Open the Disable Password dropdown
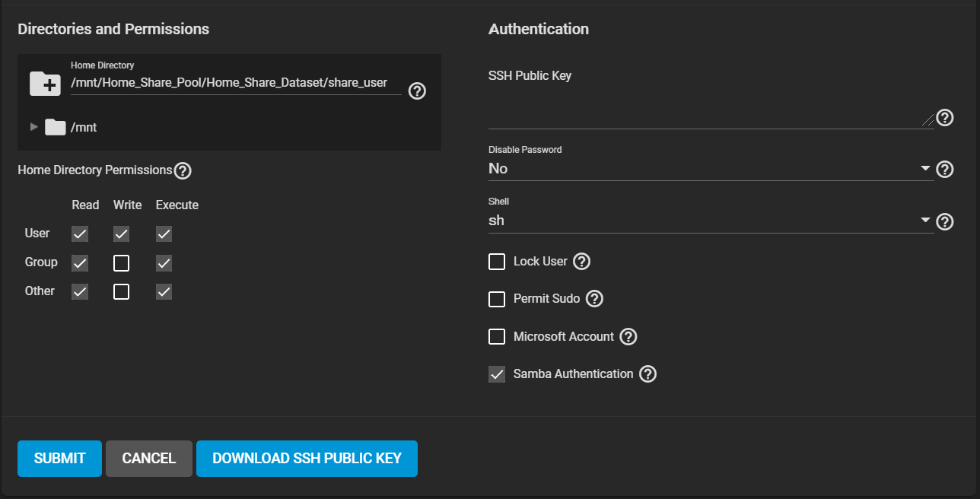 pyautogui.click(x=709, y=169)
